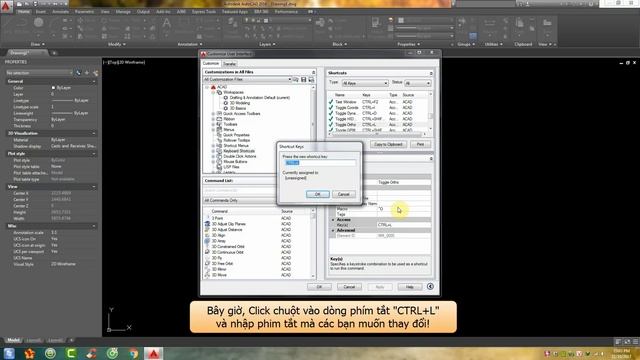The image size is (640, 360).
Task: Select the 3D Free Orbit command
Action: (x=222, y=264)
